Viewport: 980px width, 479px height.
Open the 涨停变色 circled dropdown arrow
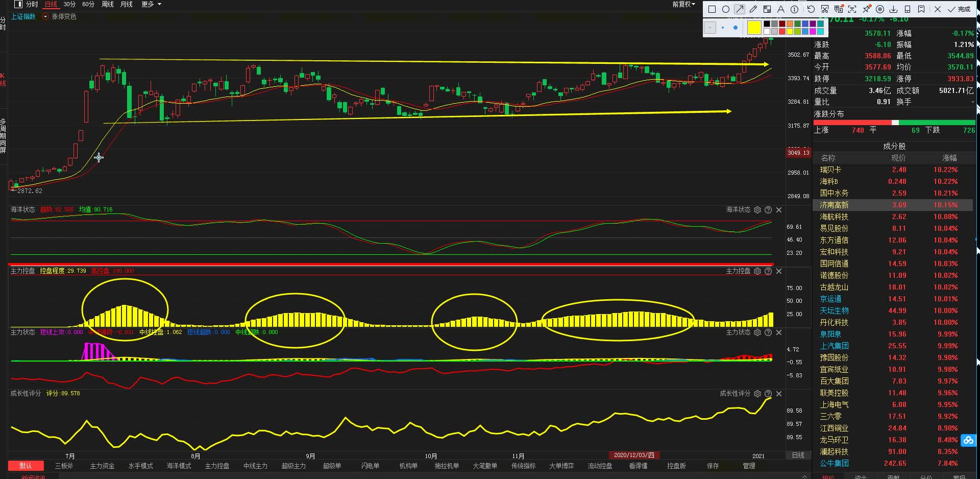click(45, 17)
